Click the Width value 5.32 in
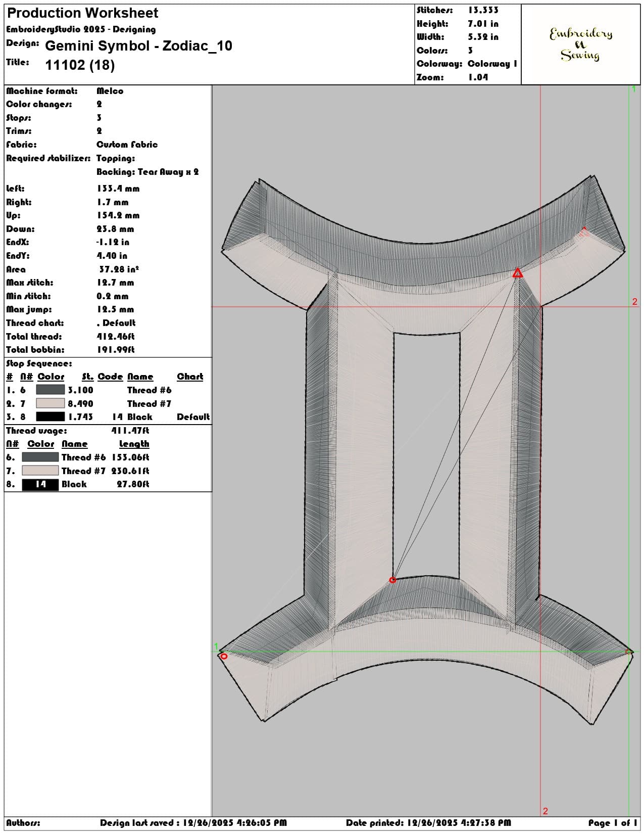Image resolution: width=644 pixels, height=834 pixels. pyautogui.click(x=483, y=37)
